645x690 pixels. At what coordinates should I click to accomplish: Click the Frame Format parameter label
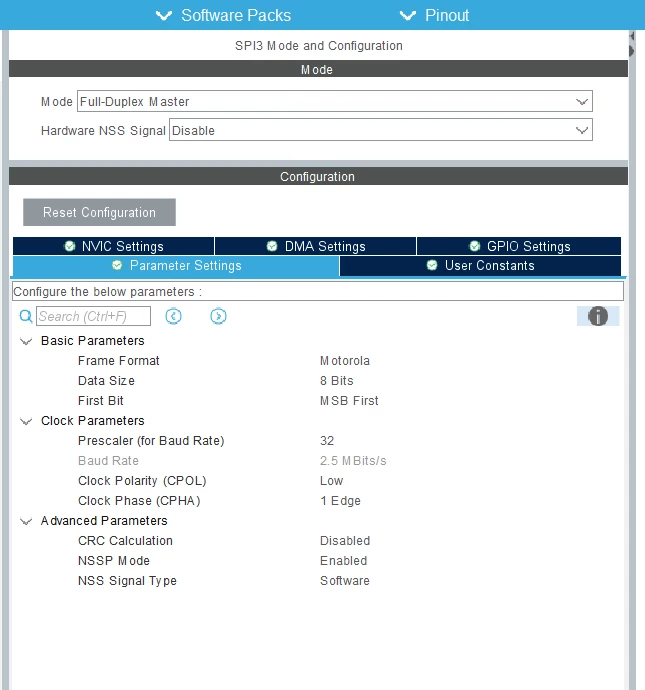(119, 361)
